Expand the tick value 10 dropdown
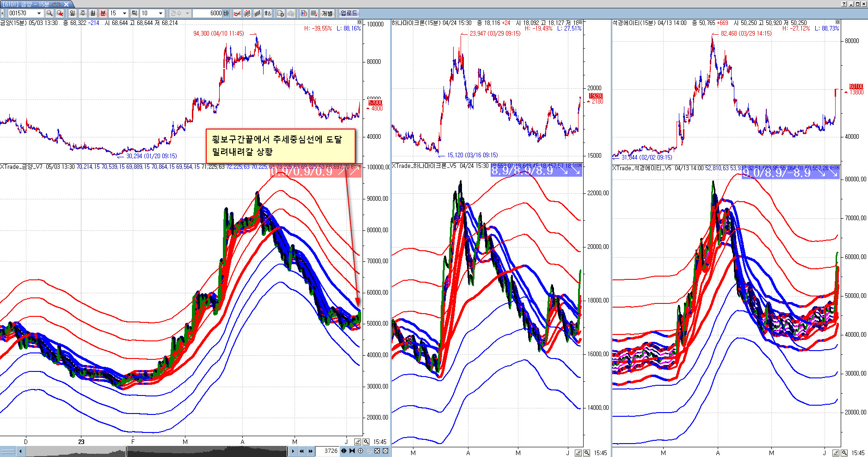 pyautogui.click(x=160, y=13)
